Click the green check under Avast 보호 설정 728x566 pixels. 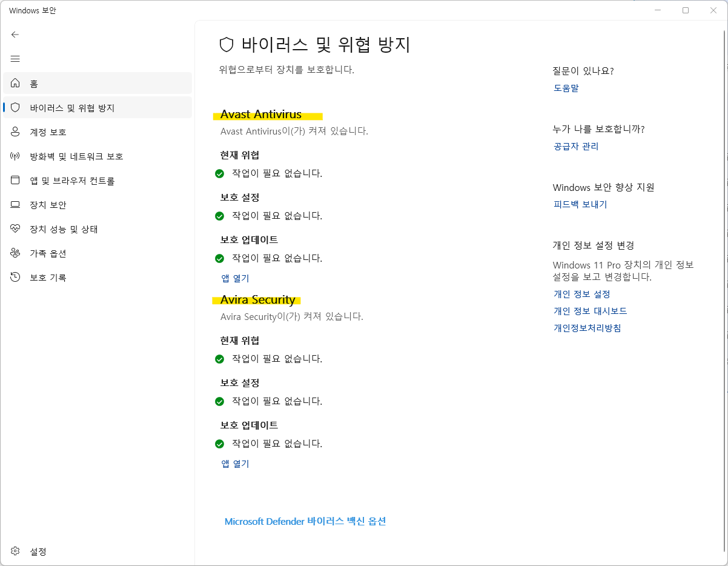tap(220, 216)
